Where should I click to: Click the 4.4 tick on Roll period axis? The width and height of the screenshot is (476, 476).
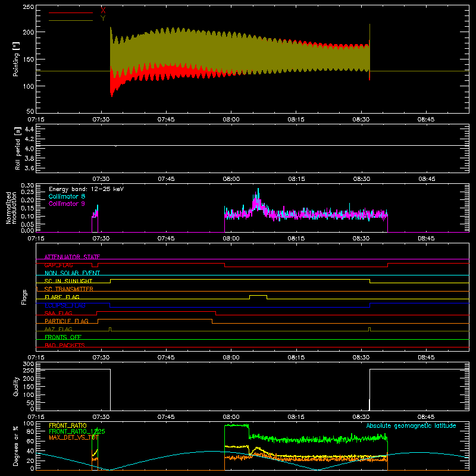[29, 129]
